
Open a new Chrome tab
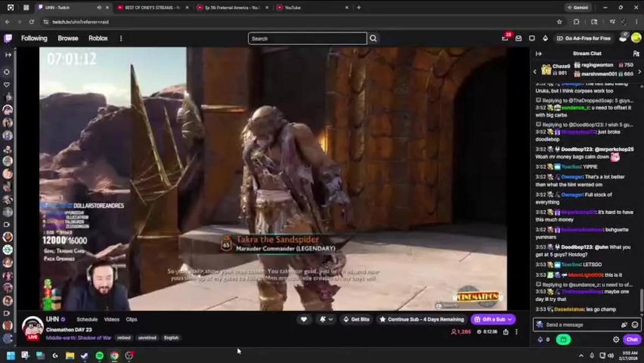coord(359,8)
